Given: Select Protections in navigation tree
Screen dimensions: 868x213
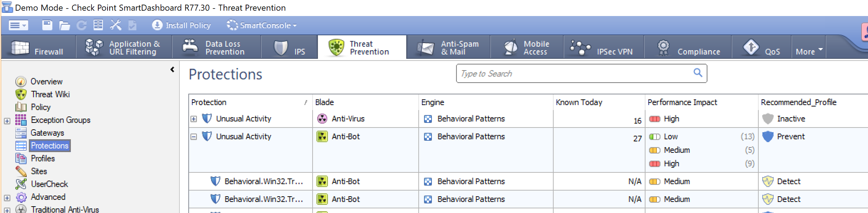Looking at the screenshot, I should pyautogui.click(x=49, y=146).
